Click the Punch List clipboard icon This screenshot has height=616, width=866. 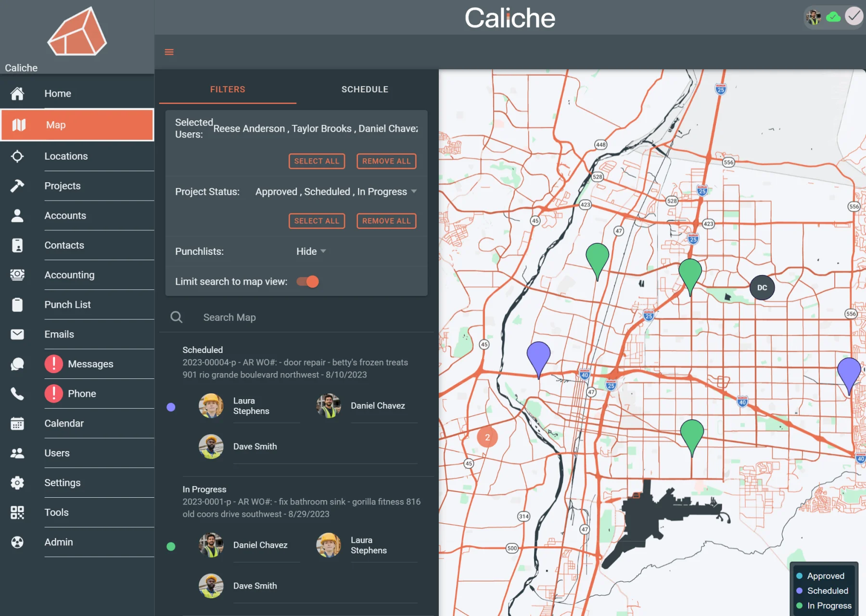click(x=17, y=304)
